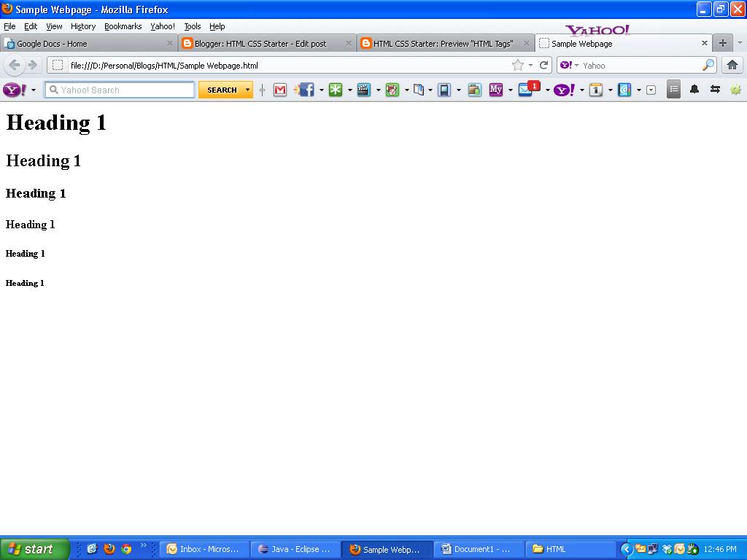Switch to Java - Eclipse from the taskbar
Screen dimensions: 747x560
(295, 548)
